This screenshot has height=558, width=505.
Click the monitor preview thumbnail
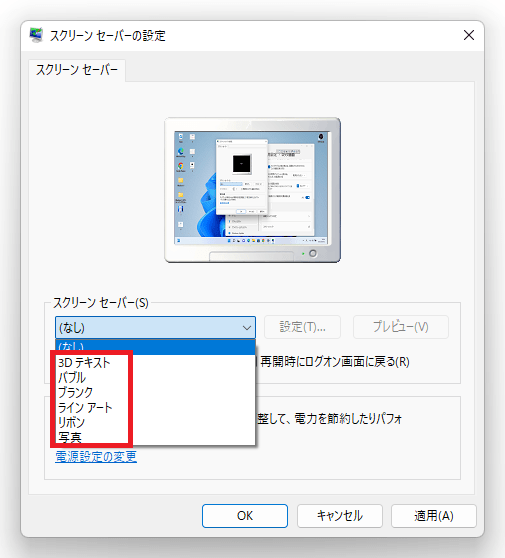[252, 190]
